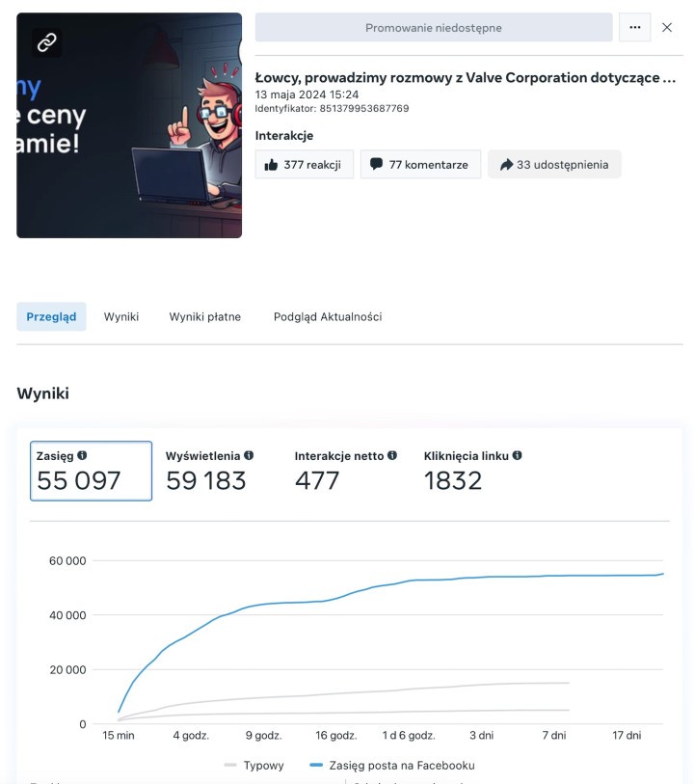Image resolution: width=694 pixels, height=784 pixels.
Task: Click info icon beside Interakcje netto
Action: (392, 455)
